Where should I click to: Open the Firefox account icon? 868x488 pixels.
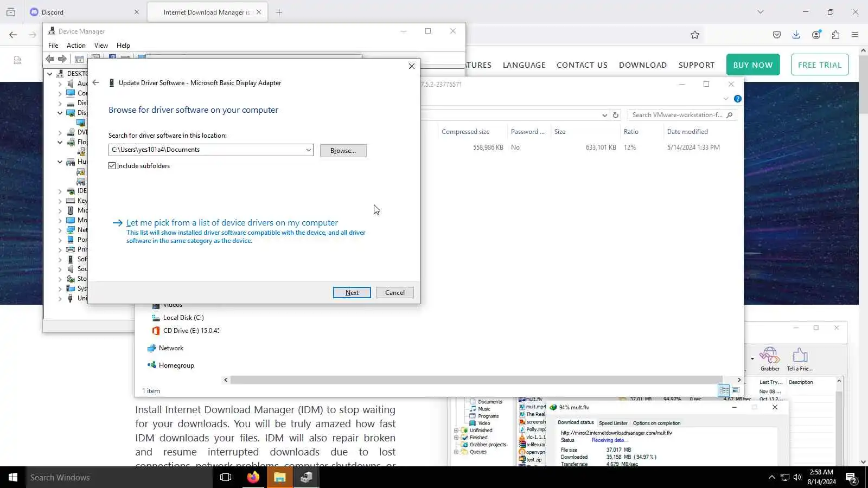click(816, 35)
